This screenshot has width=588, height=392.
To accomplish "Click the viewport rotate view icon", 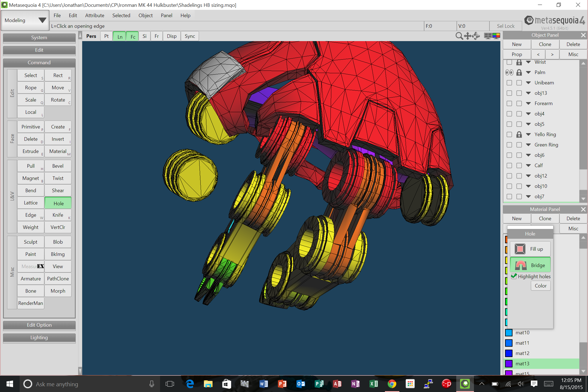I will [476, 36].
